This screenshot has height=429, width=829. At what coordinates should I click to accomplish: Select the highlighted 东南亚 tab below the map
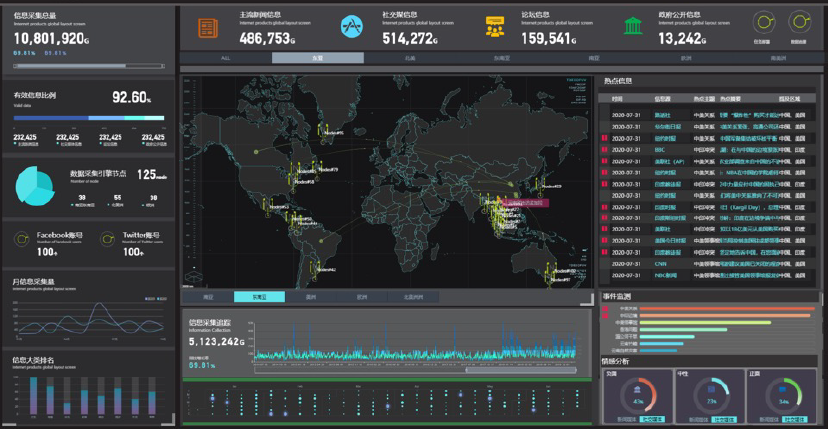coord(259,297)
